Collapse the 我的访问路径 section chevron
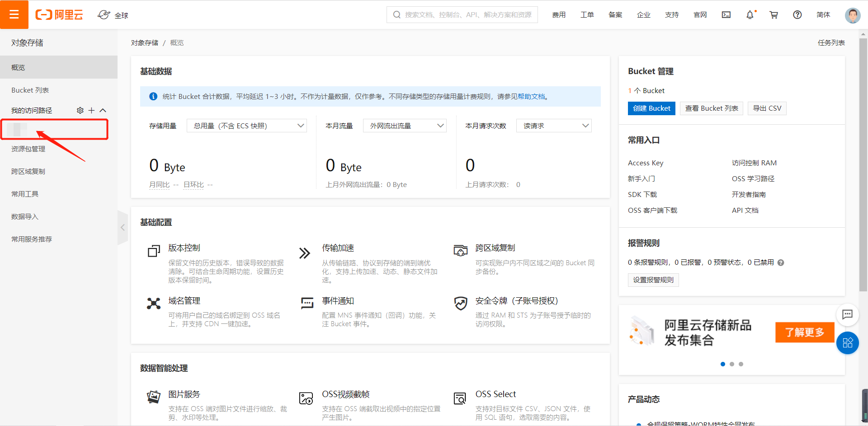The width and height of the screenshot is (868, 426). 103,110
